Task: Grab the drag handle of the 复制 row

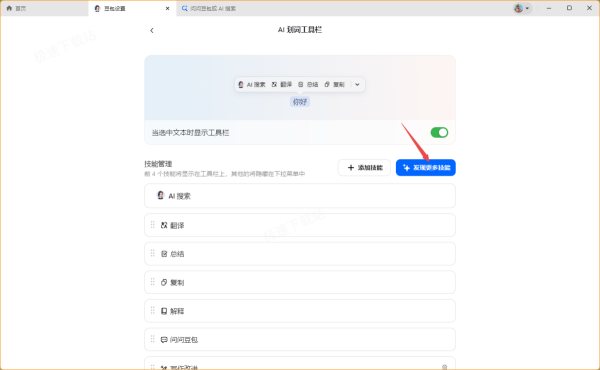Action: click(153, 282)
